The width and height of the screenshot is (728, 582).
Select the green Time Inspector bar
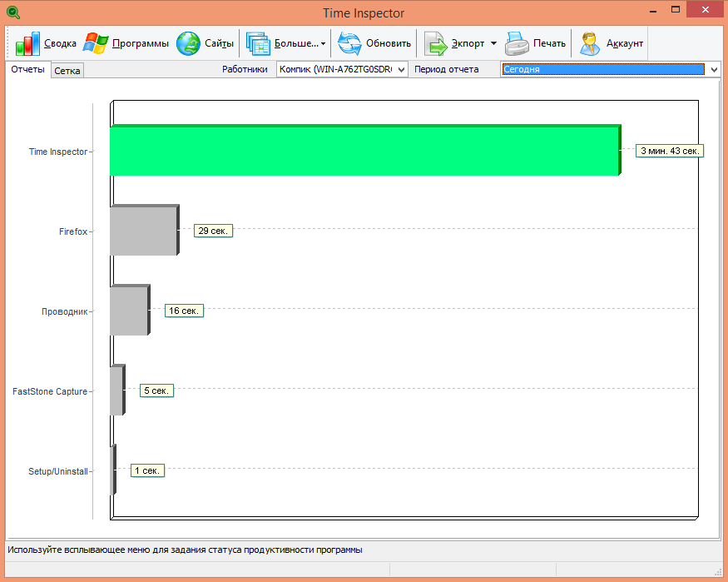365,150
